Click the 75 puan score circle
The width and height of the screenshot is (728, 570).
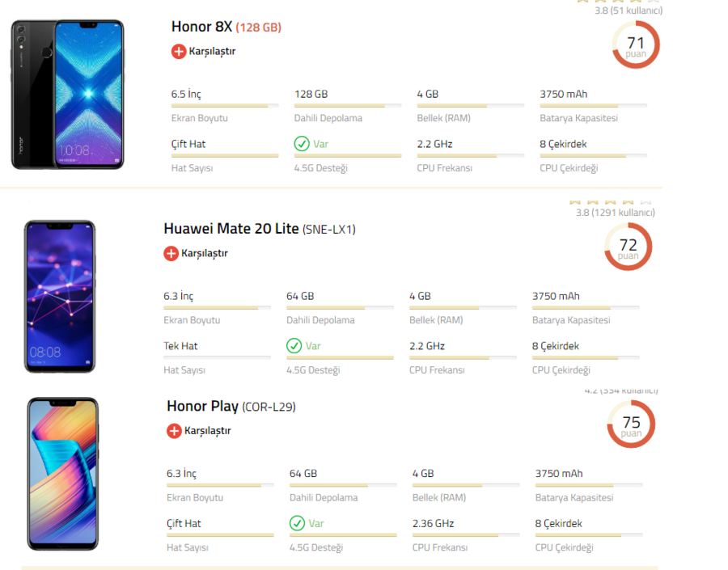click(x=631, y=424)
